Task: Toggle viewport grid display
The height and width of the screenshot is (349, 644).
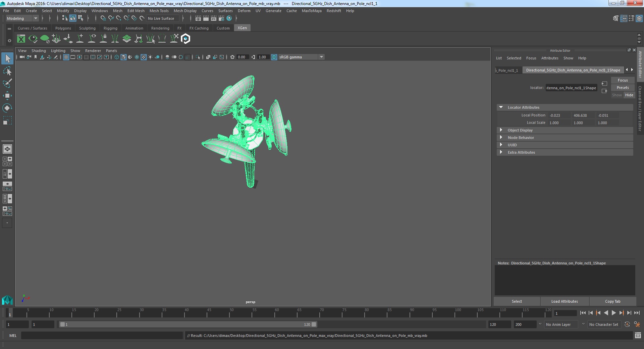Action: click(x=66, y=57)
